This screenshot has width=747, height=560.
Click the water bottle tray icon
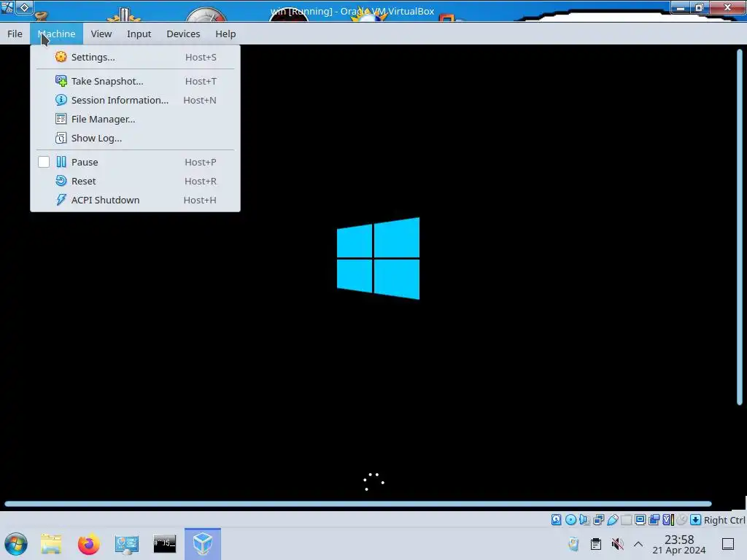(x=573, y=544)
